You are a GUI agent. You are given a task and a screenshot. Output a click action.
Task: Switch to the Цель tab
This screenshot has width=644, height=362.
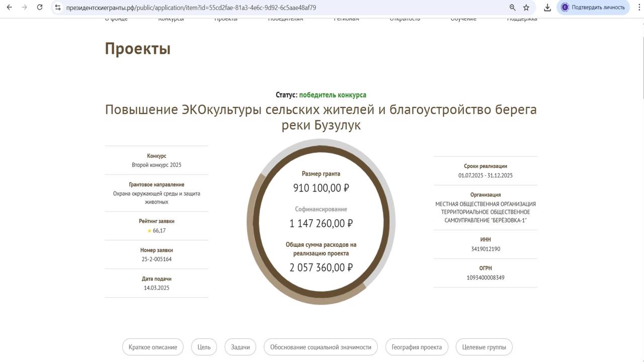pos(204,347)
